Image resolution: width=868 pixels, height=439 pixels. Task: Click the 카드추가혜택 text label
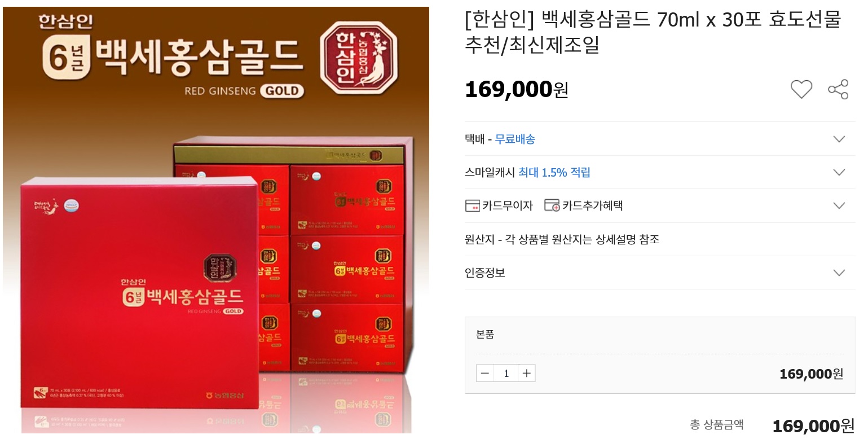coord(592,205)
